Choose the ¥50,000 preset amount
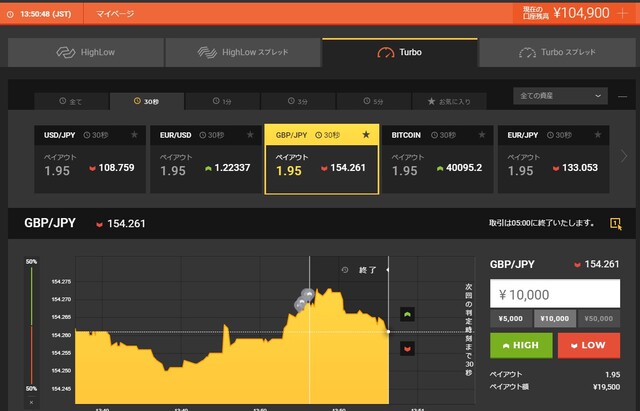 pos(598,318)
